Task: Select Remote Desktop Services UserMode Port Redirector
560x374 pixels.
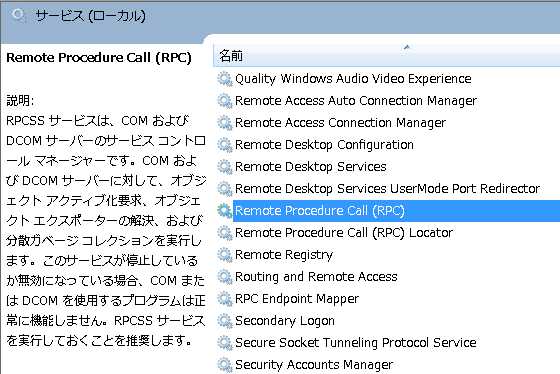Action: point(388,189)
